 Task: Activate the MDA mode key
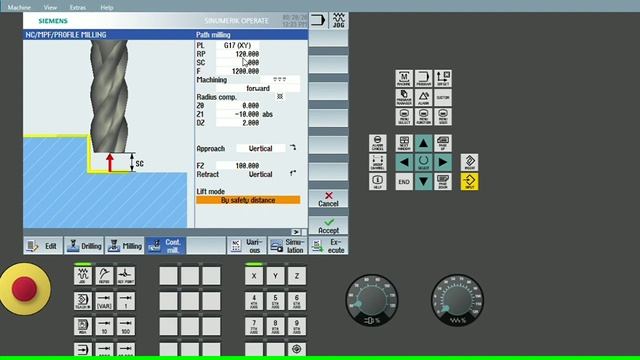click(x=83, y=327)
